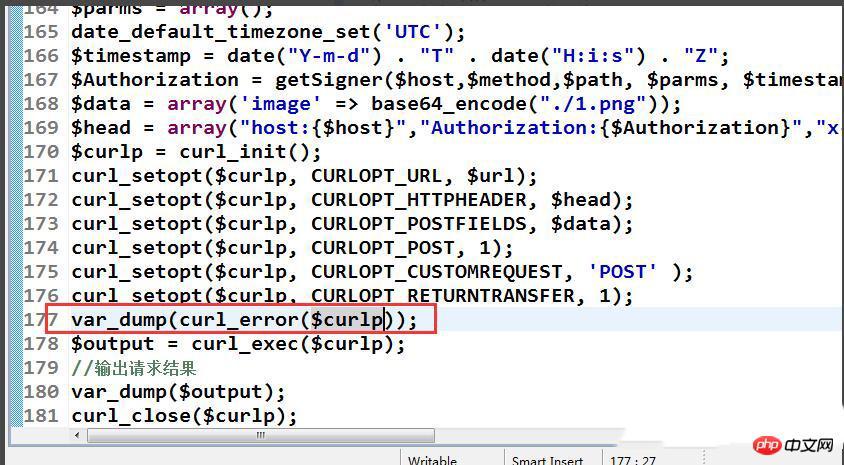Click the curl_error function name

pos(238,320)
